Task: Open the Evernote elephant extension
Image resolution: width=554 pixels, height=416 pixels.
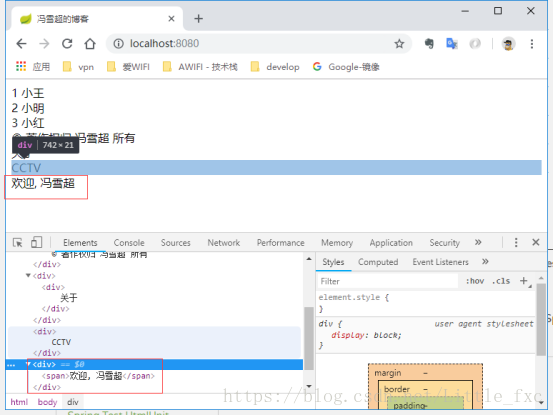Action: coord(429,43)
